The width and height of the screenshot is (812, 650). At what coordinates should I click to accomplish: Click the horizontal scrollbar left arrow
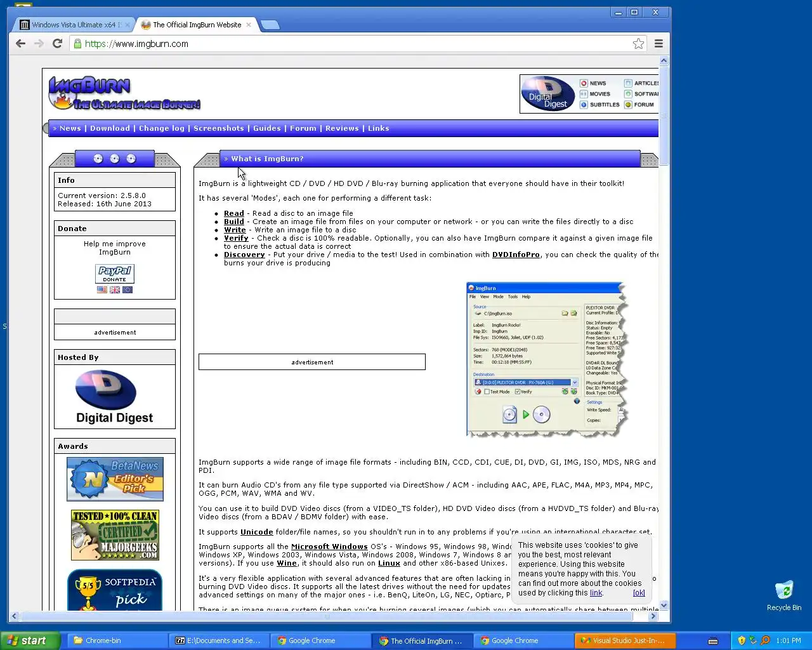pos(15,616)
